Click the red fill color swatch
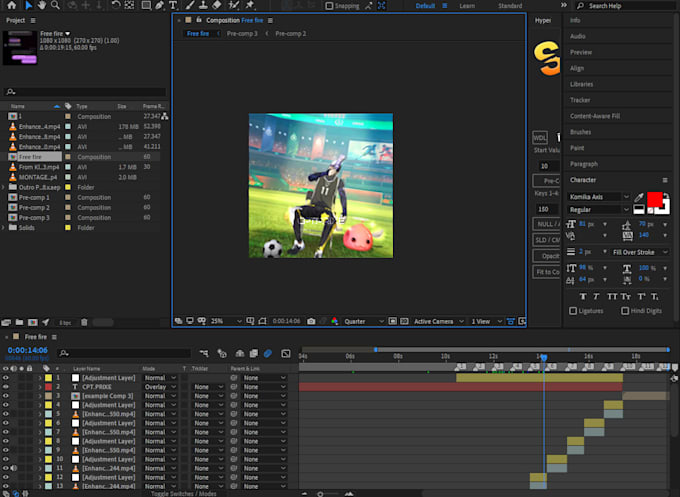 [654, 199]
